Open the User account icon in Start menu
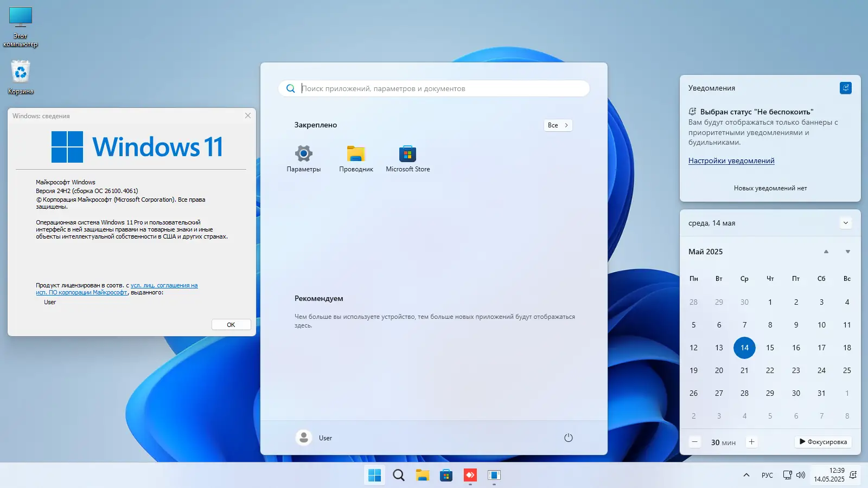The width and height of the screenshot is (868, 488). pyautogui.click(x=303, y=438)
